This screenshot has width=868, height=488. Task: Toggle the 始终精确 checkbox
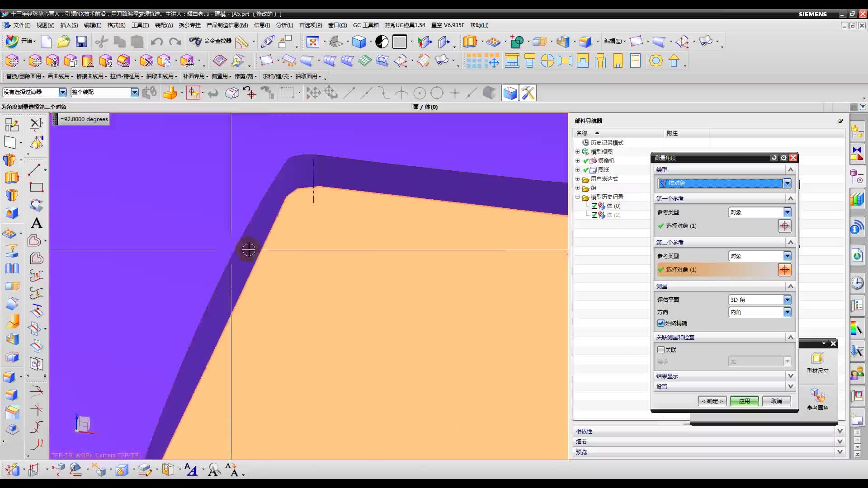point(661,323)
